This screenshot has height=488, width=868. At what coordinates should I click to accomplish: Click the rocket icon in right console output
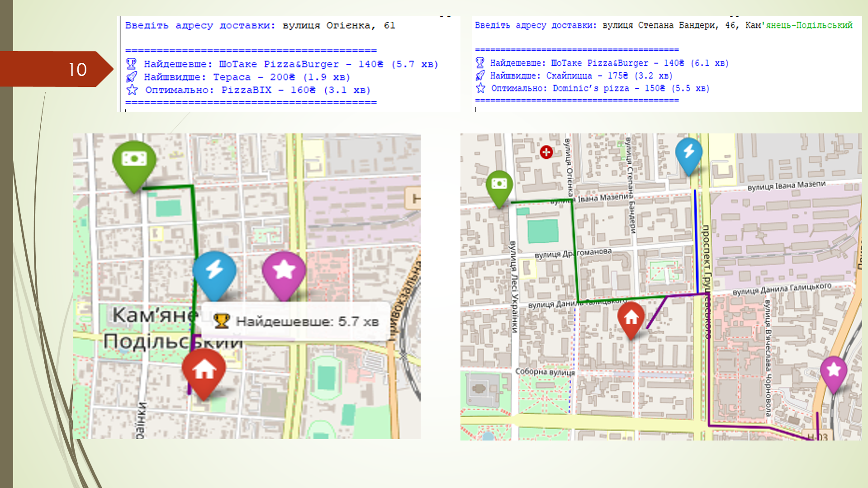(x=480, y=75)
